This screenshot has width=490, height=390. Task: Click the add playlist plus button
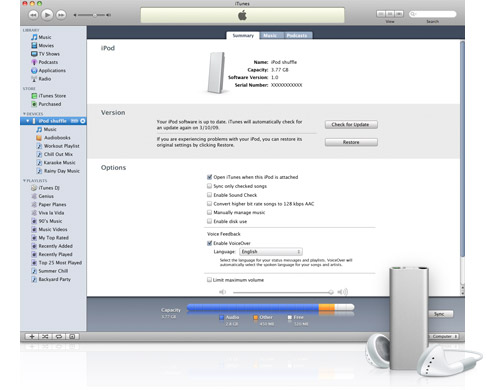click(x=32, y=337)
